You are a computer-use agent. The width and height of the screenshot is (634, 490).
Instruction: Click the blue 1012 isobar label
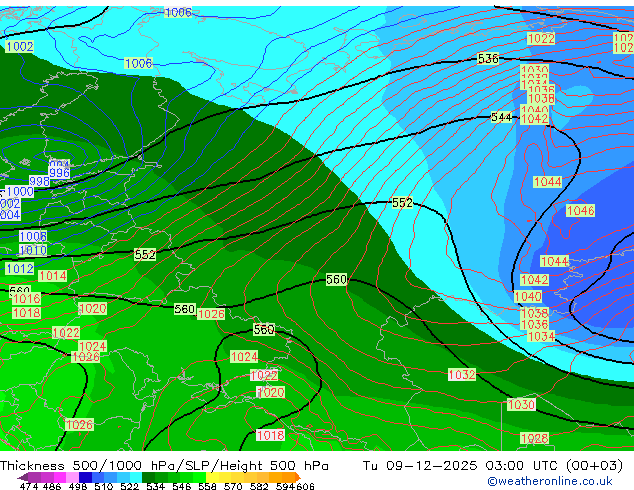[19, 268]
